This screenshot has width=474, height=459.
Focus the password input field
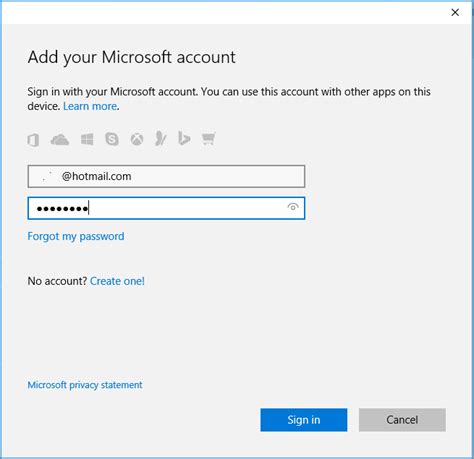pyautogui.click(x=166, y=208)
